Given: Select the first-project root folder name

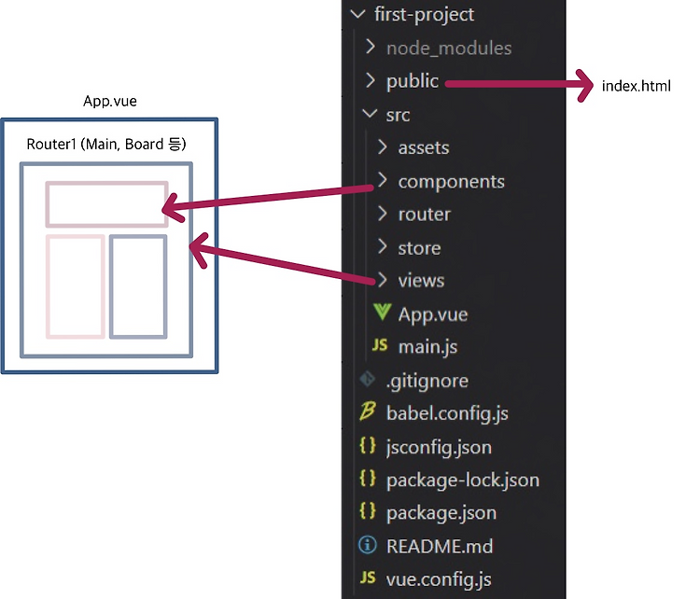Looking at the screenshot, I should point(424,15).
